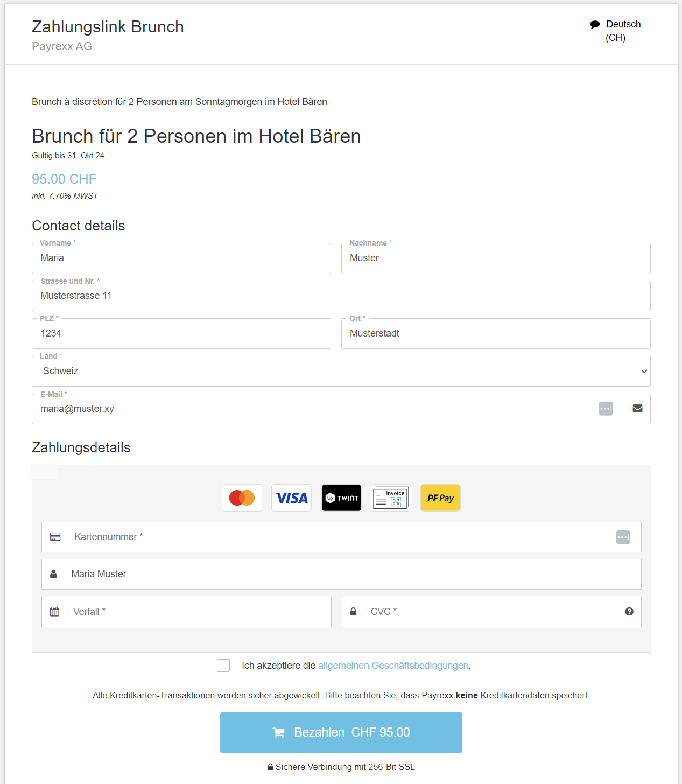
Task: Click the CVC help question mark icon
Action: [x=629, y=612]
